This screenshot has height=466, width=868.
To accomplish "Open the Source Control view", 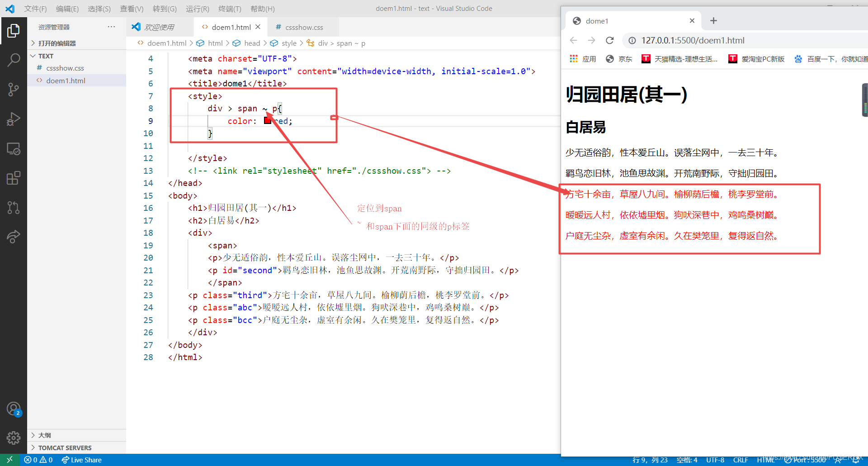I will point(14,89).
